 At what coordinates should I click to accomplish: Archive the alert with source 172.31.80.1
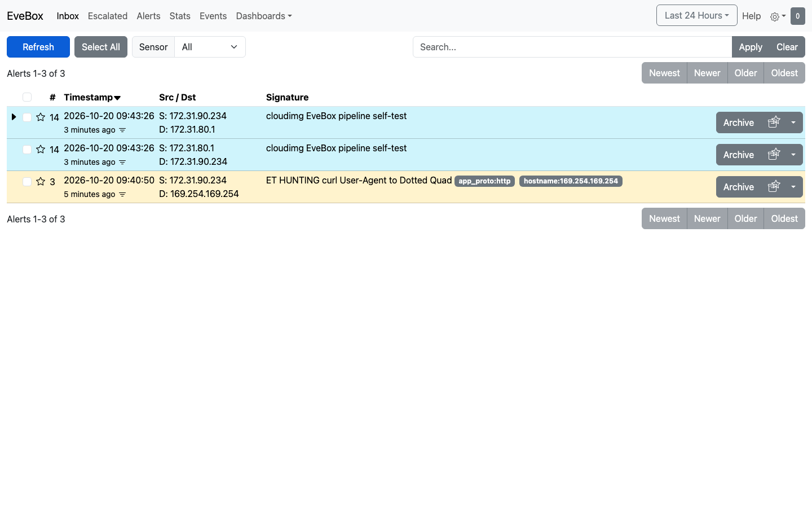739,155
